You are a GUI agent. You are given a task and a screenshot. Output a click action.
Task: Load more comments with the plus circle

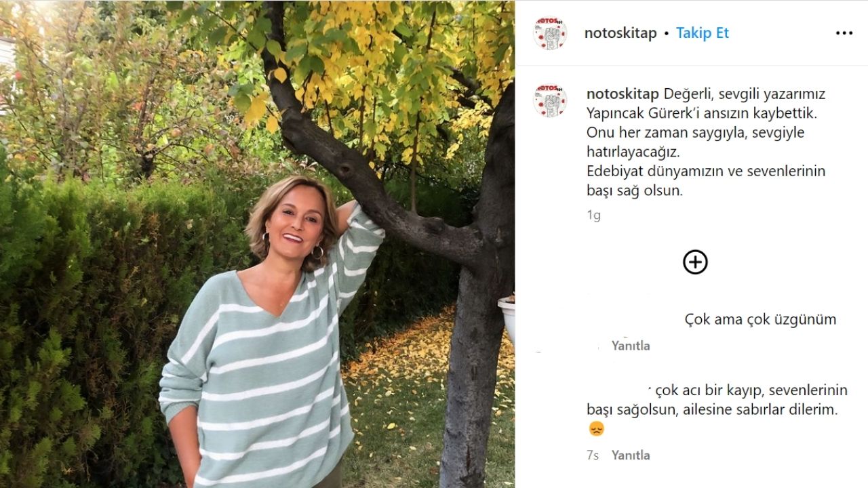(695, 262)
